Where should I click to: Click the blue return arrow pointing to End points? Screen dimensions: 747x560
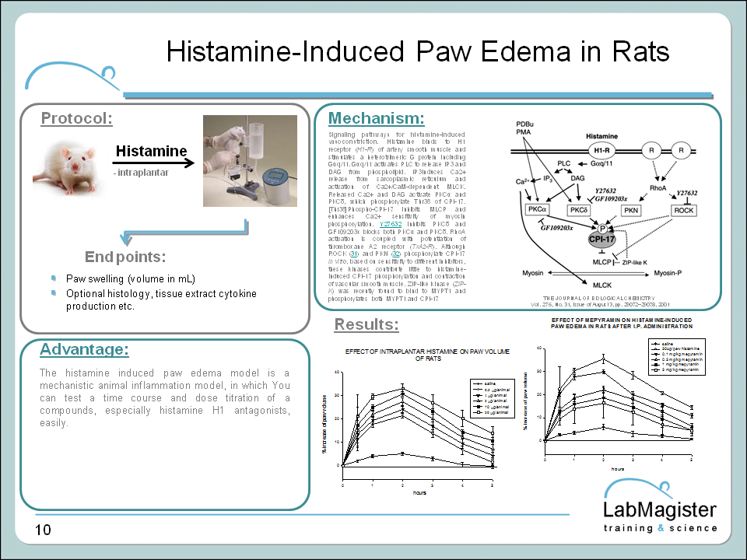[184, 232]
